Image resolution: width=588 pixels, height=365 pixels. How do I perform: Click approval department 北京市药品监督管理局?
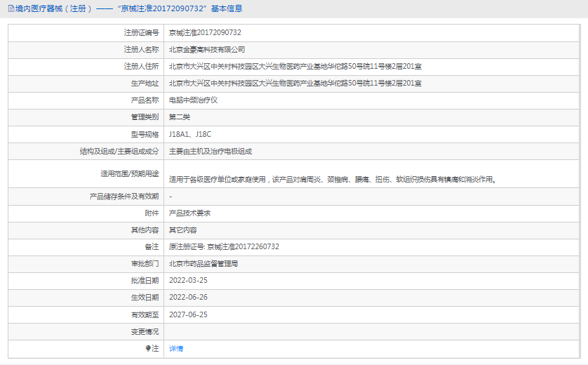(203, 264)
